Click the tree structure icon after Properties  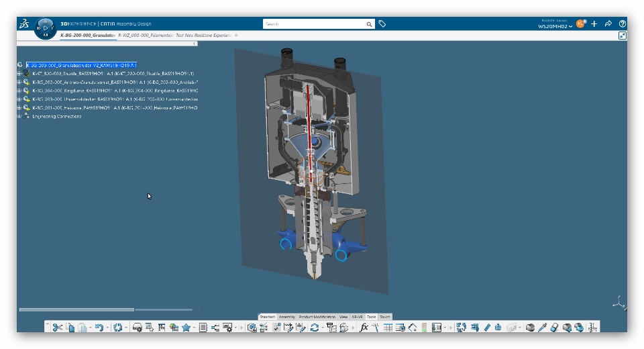pos(215,328)
